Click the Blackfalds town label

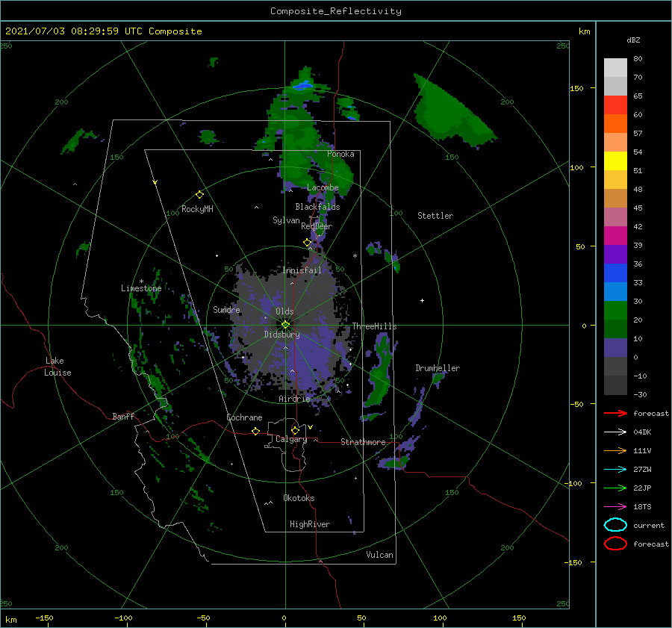(317, 207)
